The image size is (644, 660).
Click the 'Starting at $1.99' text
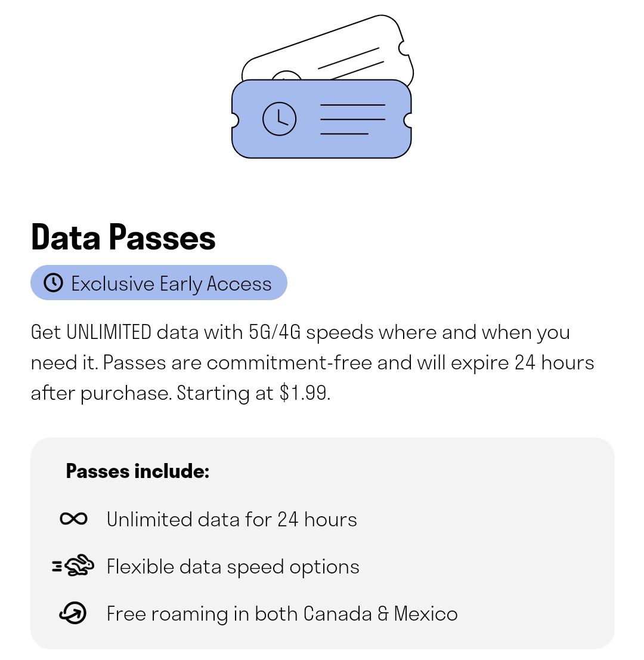click(x=253, y=393)
